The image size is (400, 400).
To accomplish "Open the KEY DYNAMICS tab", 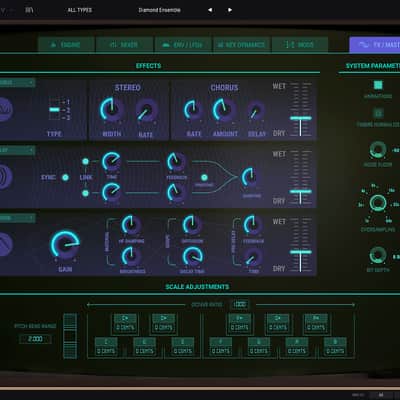I will coord(241,45).
